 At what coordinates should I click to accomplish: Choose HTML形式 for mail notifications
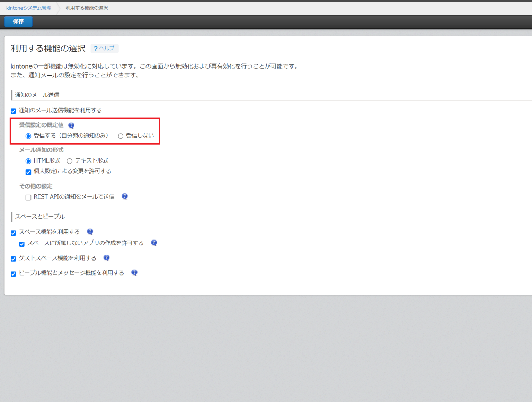[28, 161]
